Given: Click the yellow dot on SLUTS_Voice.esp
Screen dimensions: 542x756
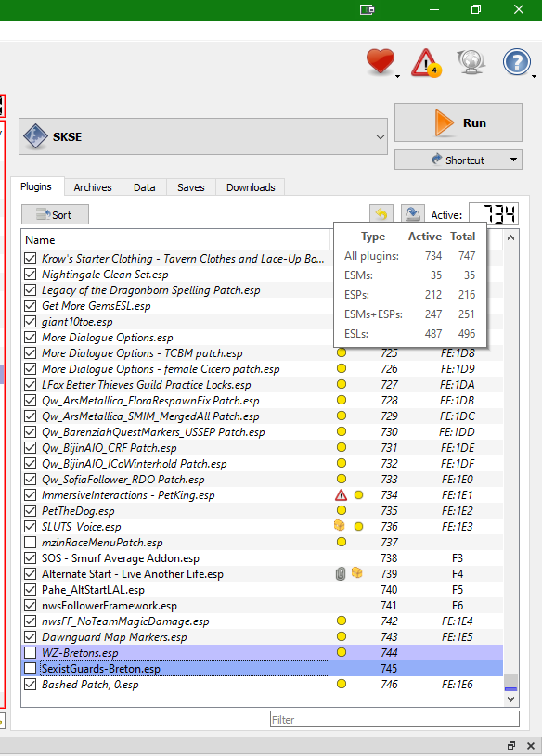Looking at the screenshot, I should pos(359,527).
